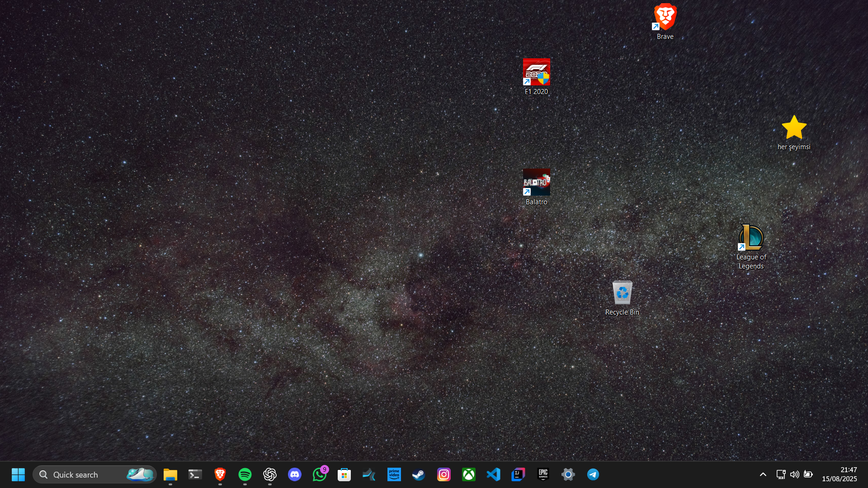Open the Brave desktop shortcut
Image resolution: width=868 pixels, height=488 pixels.
click(665, 22)
